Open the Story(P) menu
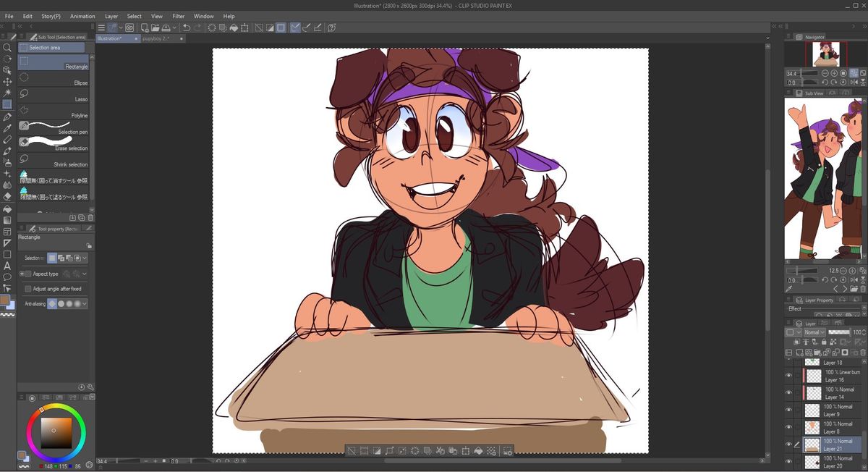Image resolution: width=868 pixels, height=472 pixels. pos(51,16)
